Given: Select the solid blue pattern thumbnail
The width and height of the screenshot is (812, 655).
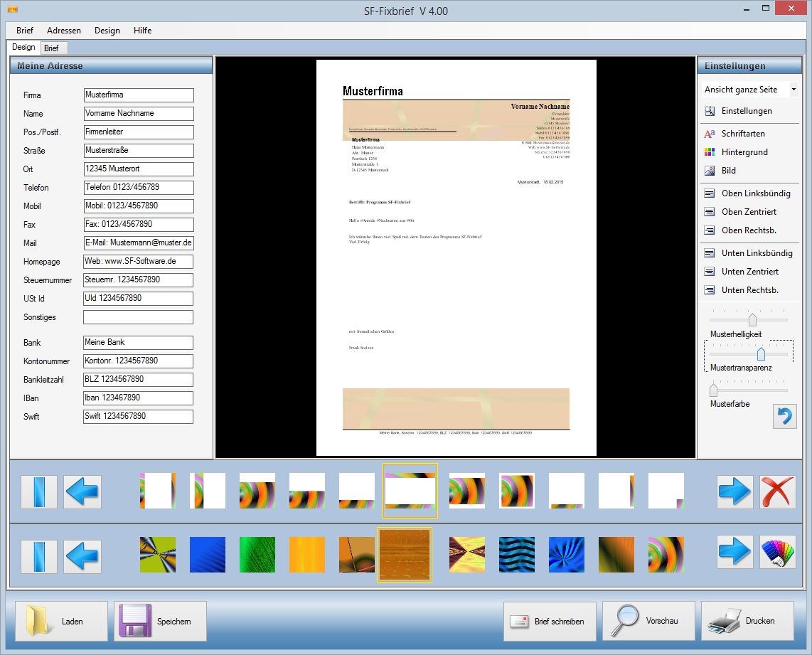Looking at the screenshot, I should [208, 555].
